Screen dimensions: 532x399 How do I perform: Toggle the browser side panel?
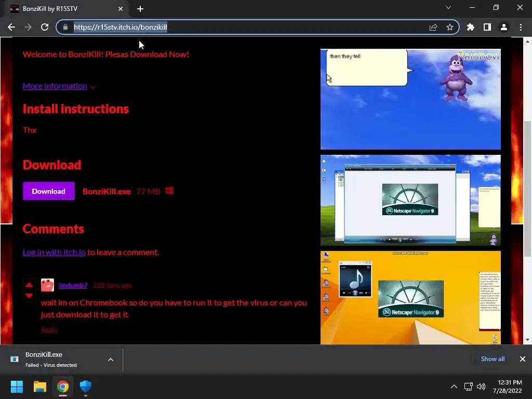coord(487,27)
